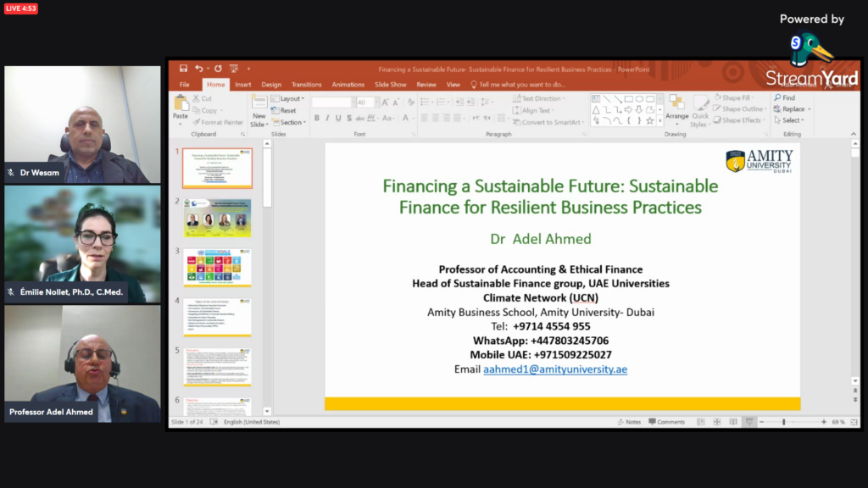Open the font name combo box
The height and width of the screenshot is (488, 868).
point(333,103)
